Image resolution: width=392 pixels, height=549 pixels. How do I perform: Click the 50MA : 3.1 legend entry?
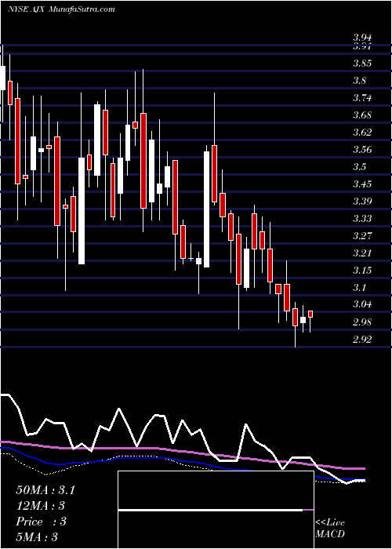point(45,490)
